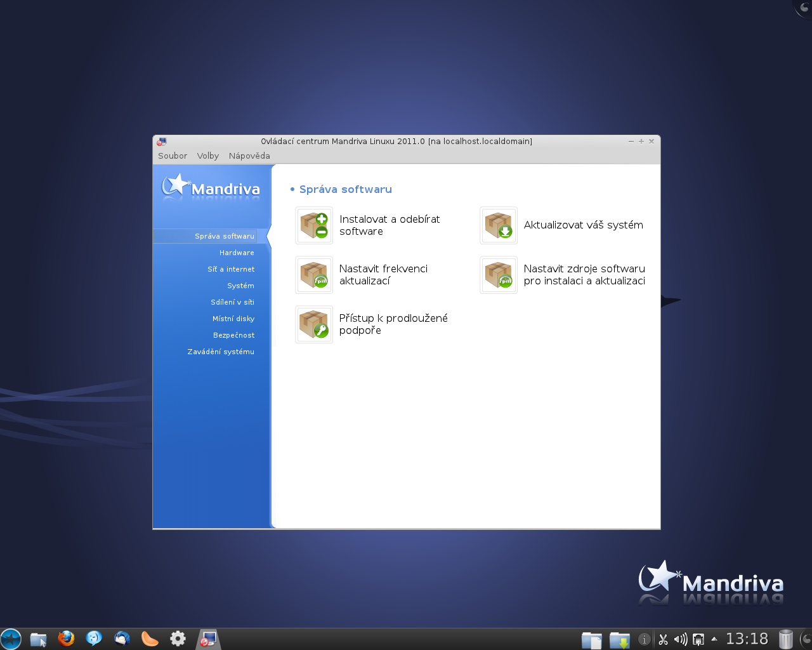The width and height of the screenshot is (812, 650).
Task: Open the downloads folder tray icon
Action: tap(619, 640)
